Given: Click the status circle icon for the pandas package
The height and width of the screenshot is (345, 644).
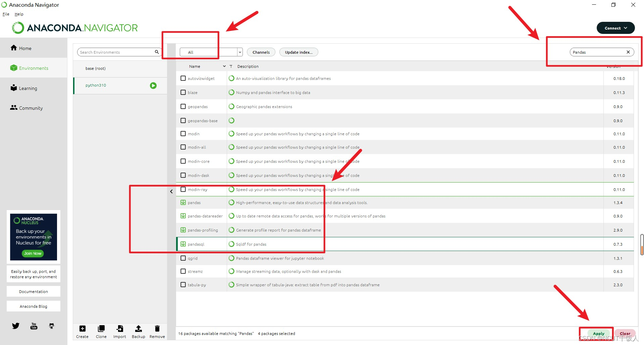Looking at the screenshot, I should click(231, 202).
